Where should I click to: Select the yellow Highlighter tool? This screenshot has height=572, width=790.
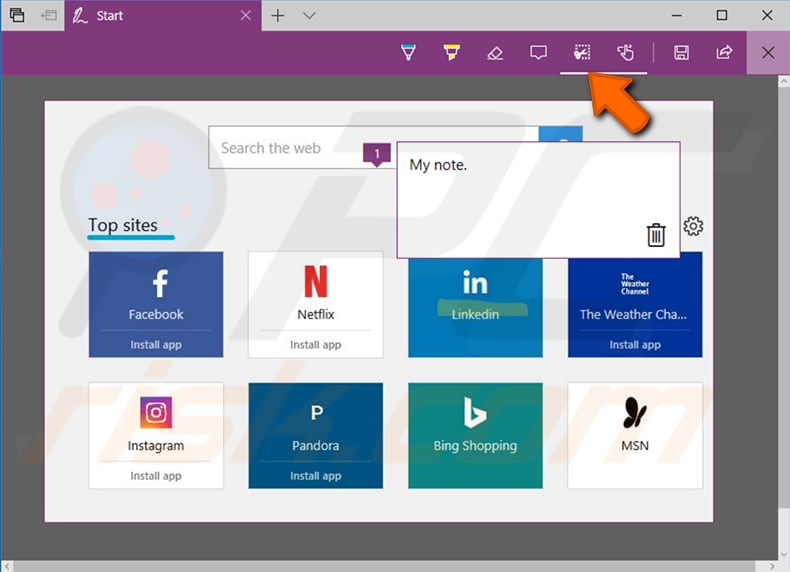451,52
